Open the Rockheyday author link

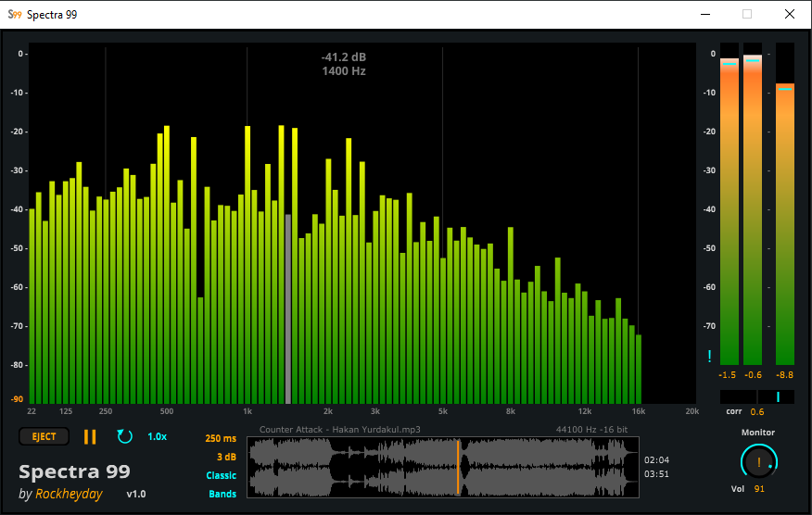69,494
